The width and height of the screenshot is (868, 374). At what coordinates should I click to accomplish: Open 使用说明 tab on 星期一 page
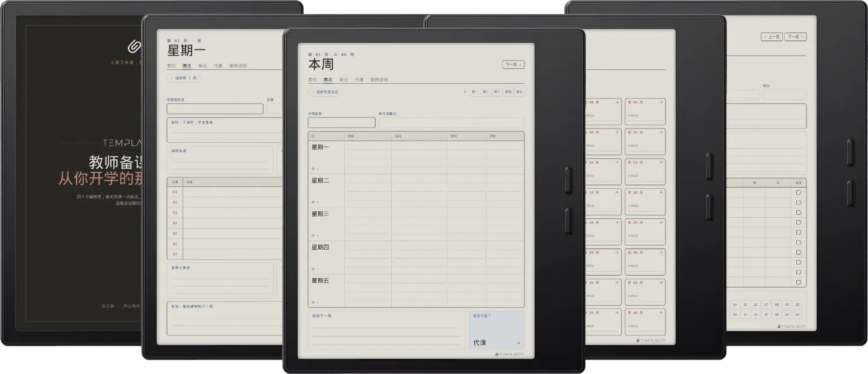click(x=238, y=66)
